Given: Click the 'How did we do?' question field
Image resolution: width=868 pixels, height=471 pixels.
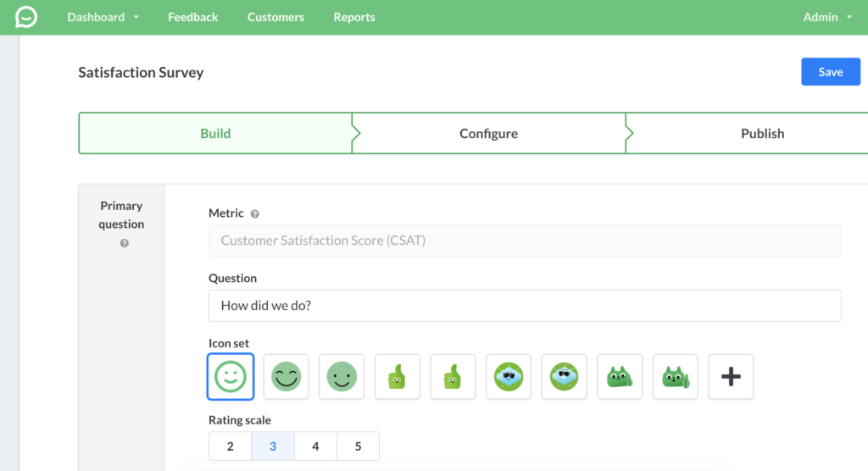Looking at the screenshot, I should [525, 306].
